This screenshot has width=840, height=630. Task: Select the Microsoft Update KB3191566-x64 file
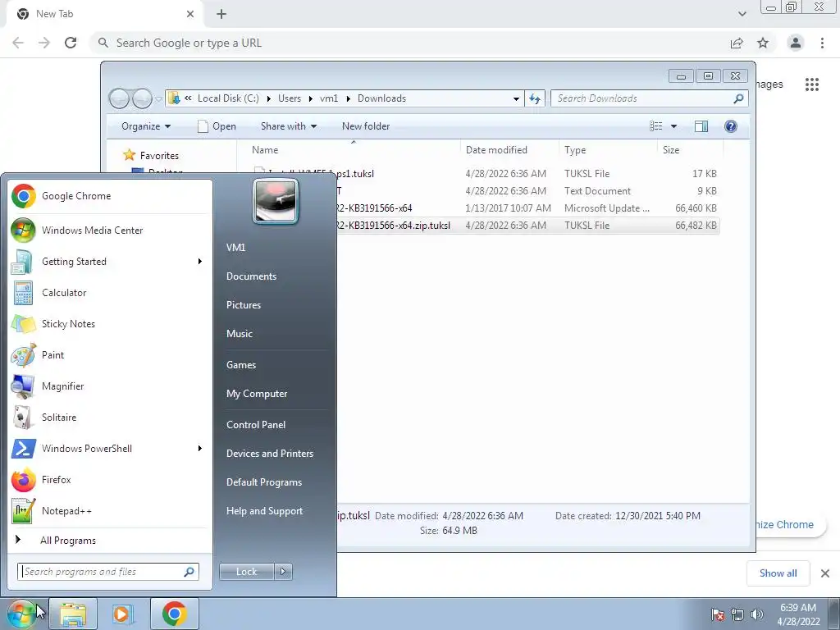click(x=527, y=208)
